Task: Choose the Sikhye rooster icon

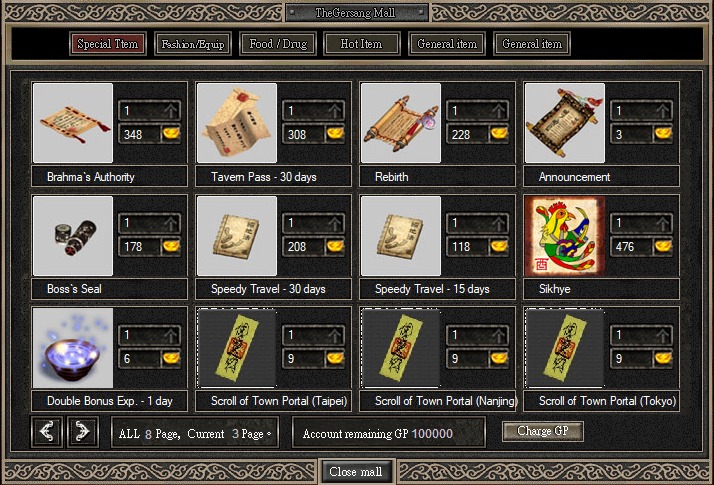Action: [565, 236]
